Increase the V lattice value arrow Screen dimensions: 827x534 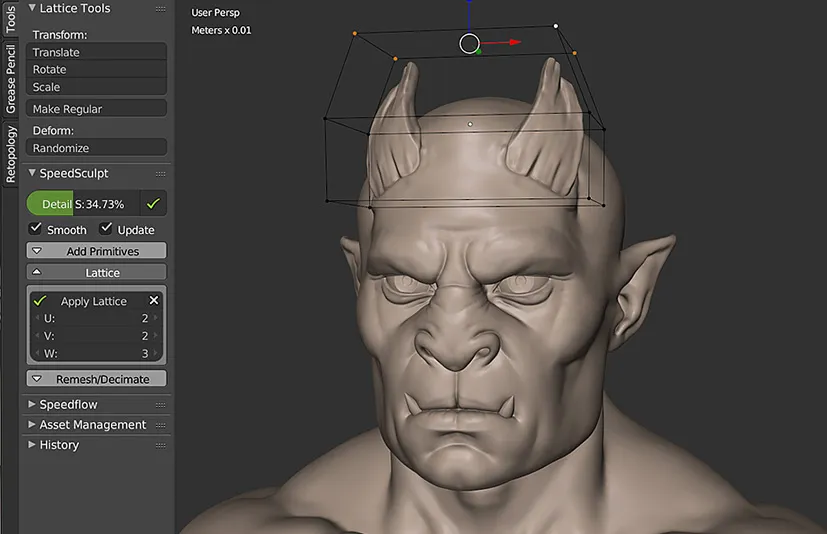click(156, 336)
